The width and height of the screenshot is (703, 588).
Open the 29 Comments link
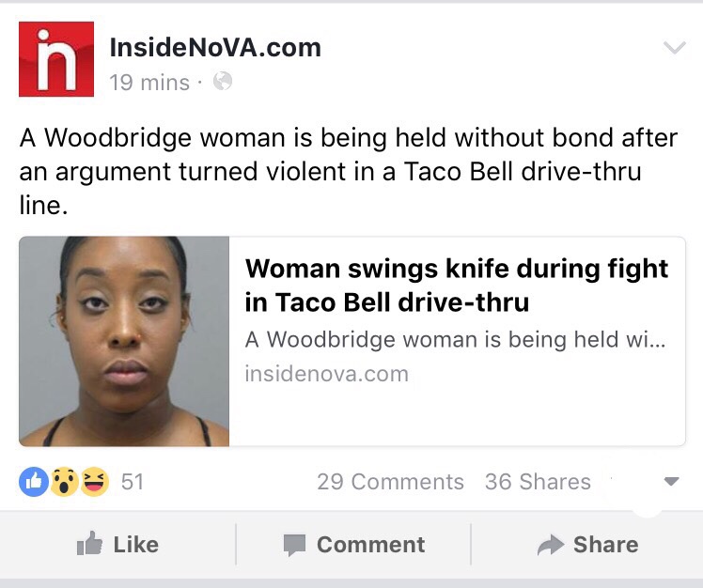[x=390, y=482]
